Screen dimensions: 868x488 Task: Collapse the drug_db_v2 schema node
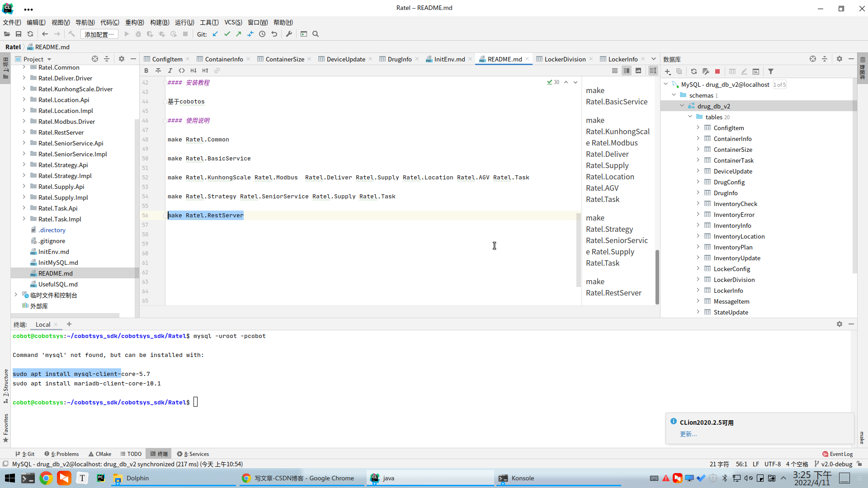(682, 106)
